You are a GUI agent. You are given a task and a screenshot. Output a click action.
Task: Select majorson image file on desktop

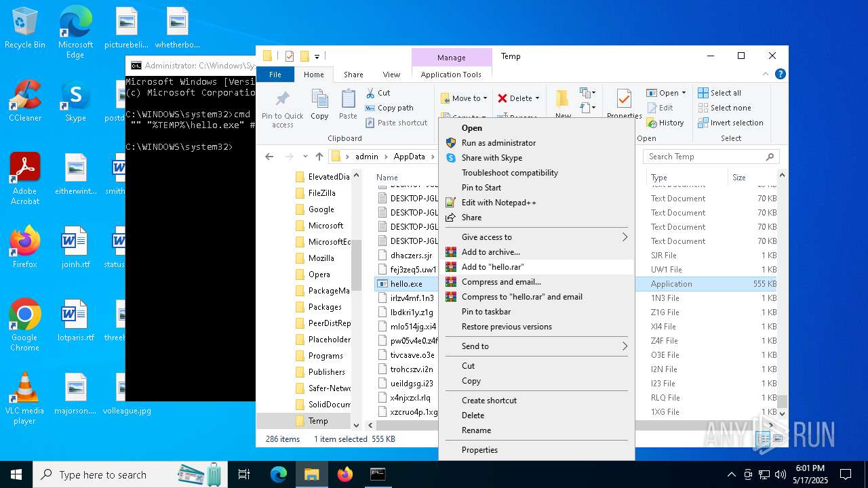coord(75,394)
